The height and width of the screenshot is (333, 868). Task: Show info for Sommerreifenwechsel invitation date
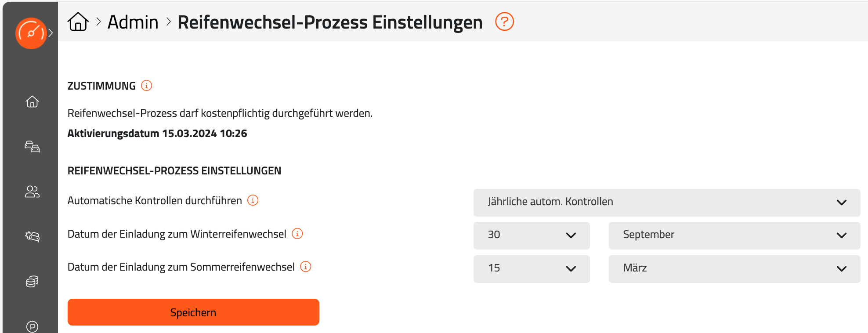tap(306, 267)
